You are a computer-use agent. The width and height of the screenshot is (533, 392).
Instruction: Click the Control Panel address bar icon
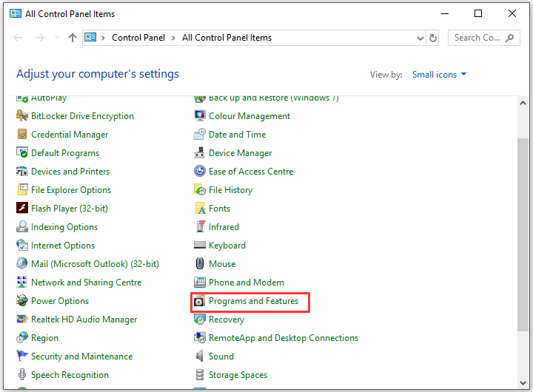point(90,37)
